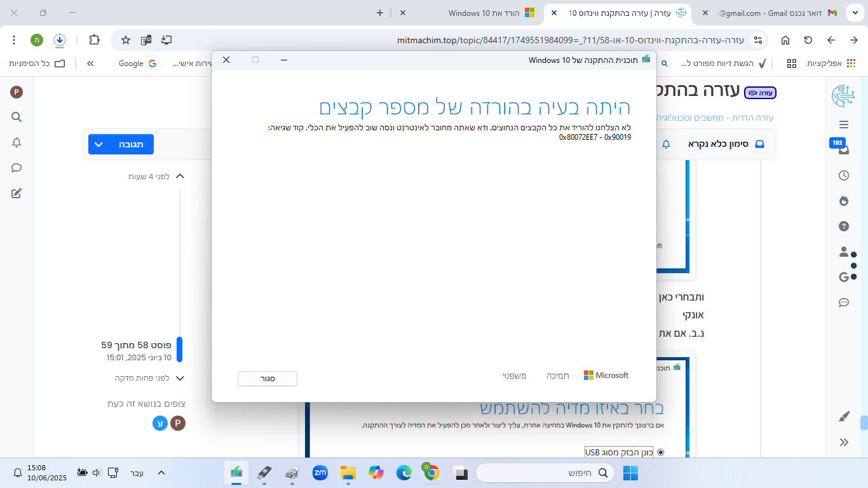Expand the tab search dropdown
Image resolution: width=868 pixels, height=488 pixels.
coord(854,13)
